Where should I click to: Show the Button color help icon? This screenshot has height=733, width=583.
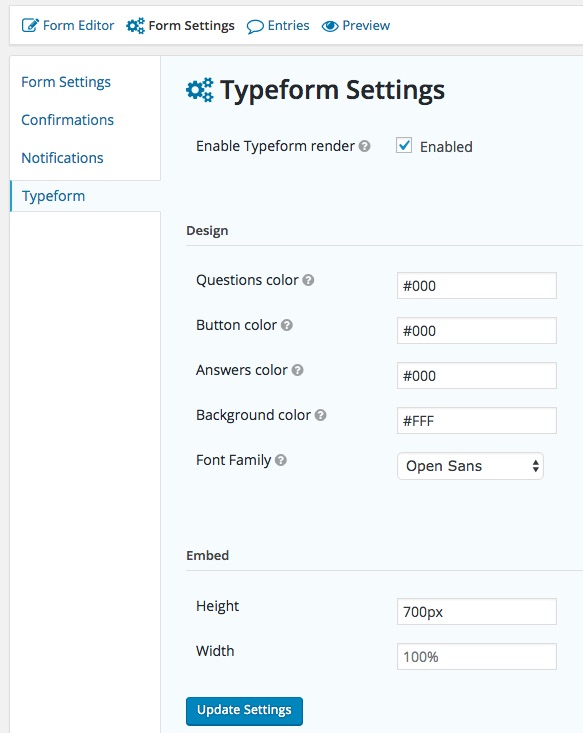point(287,325)
